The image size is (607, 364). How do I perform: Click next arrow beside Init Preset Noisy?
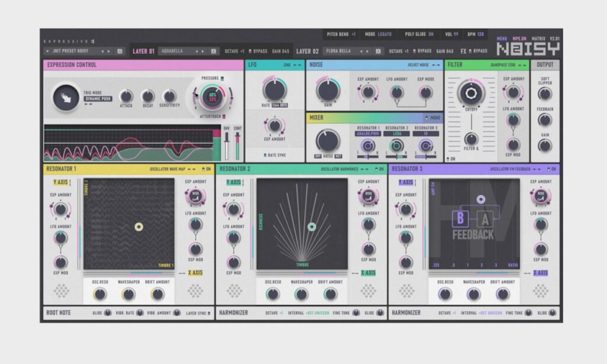pyautogui.click(x=109, y=51)
